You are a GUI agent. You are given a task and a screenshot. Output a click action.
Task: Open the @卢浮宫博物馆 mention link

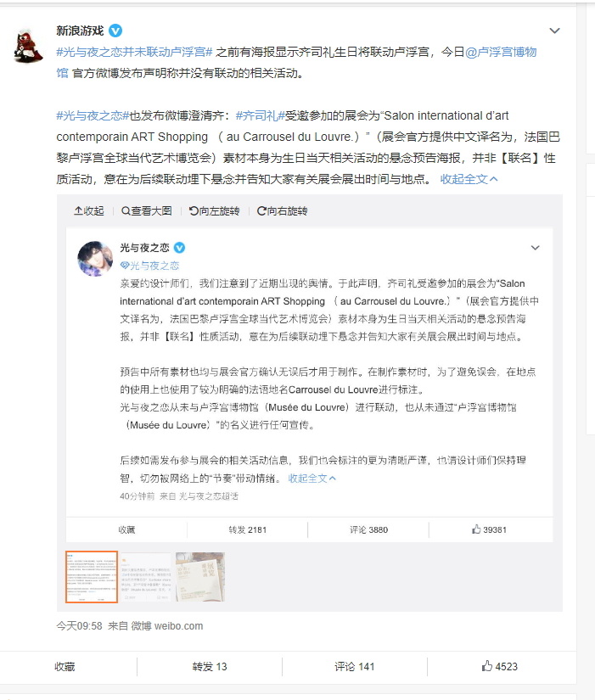(x=296, y=63)
